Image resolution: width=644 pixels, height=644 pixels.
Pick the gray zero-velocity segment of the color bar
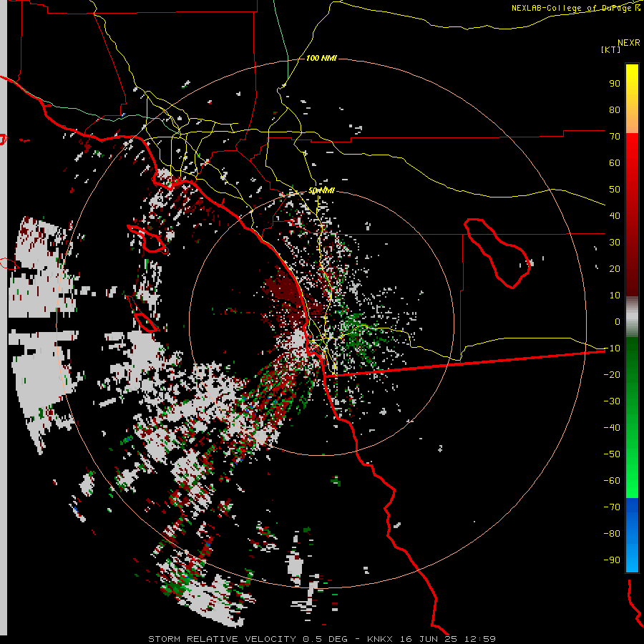tap(632, 317)
